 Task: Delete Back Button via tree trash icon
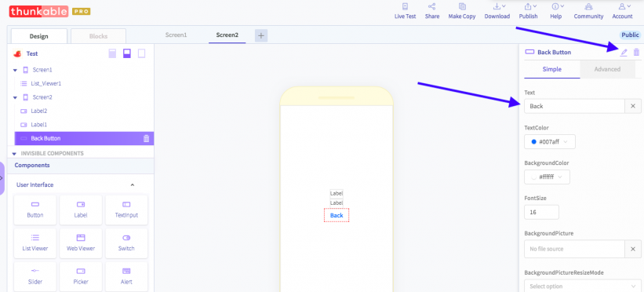pyautogui.click(x=146, y=139)
